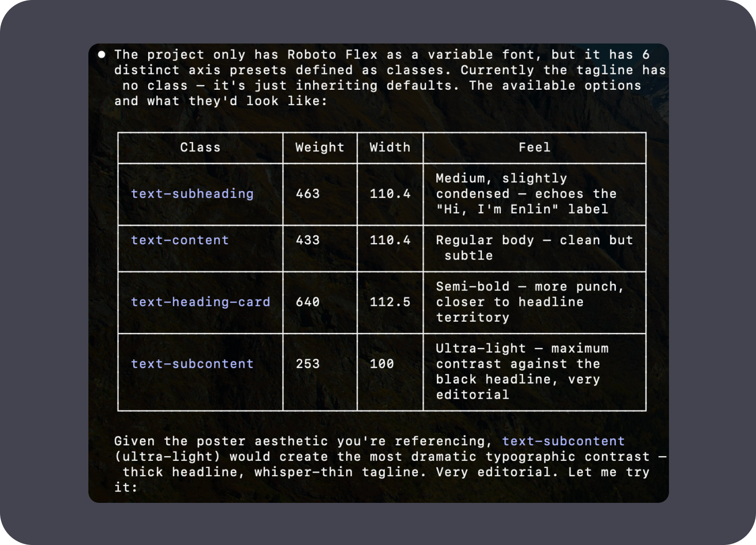Click weight value 433
This screenshot has height=545, width=756.
(x=308, y=240)
